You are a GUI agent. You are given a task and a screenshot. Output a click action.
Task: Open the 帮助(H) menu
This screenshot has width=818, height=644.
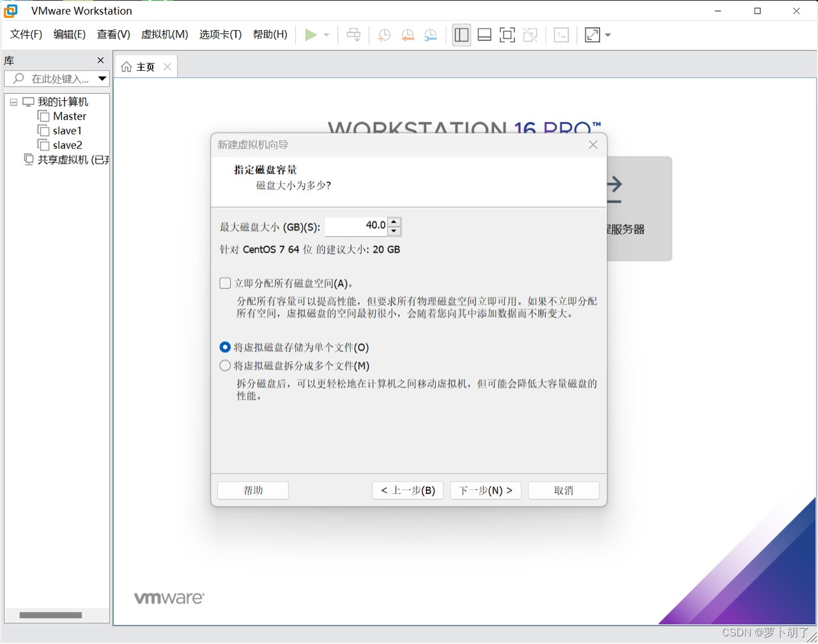click(270, 34)
